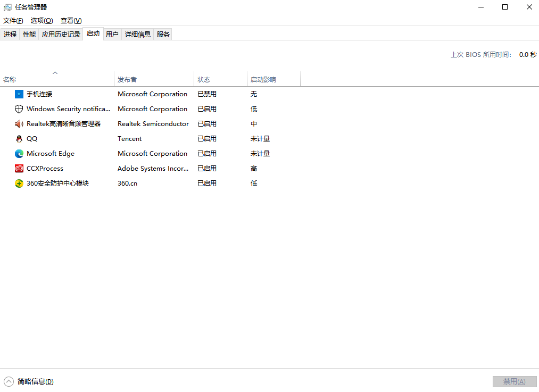
Task: Click the Task Manager title bar icon
Action: click(7, 7)
